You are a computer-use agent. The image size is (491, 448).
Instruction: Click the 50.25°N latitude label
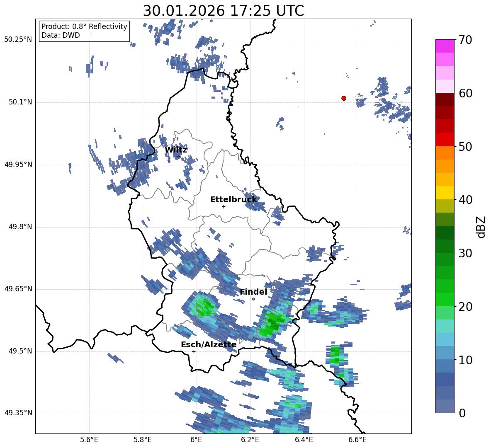pos(18,40)
